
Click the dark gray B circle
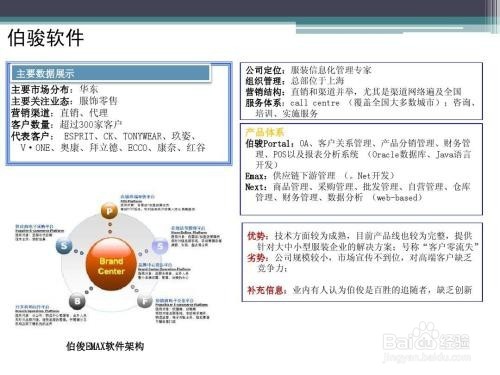pos(77,301)
